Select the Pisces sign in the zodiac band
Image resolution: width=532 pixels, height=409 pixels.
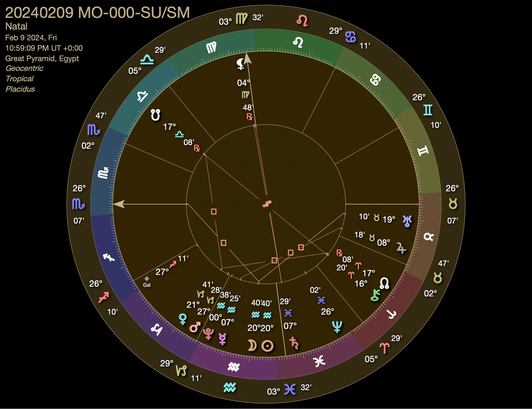[319, 361]
